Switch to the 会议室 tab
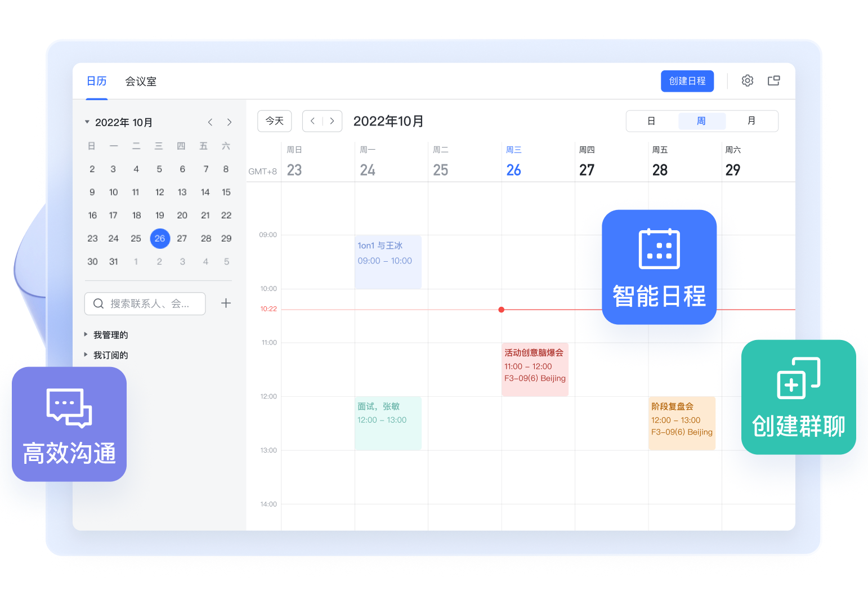 (141, 82)
